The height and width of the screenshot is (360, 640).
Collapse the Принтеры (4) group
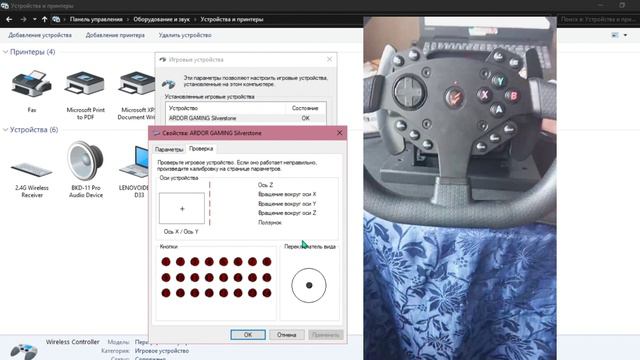click(x=5, y=52)
